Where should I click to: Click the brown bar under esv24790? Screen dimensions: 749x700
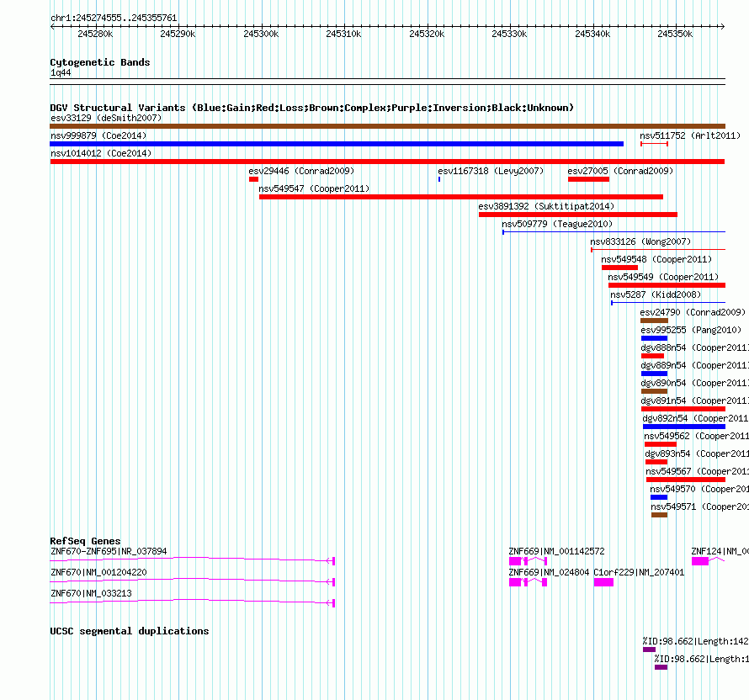pos(654,321)
